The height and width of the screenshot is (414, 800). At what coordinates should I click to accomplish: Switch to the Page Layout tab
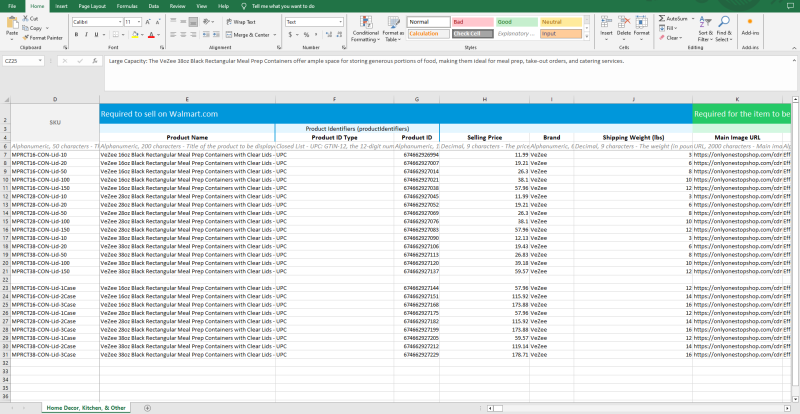coord(92,6)
